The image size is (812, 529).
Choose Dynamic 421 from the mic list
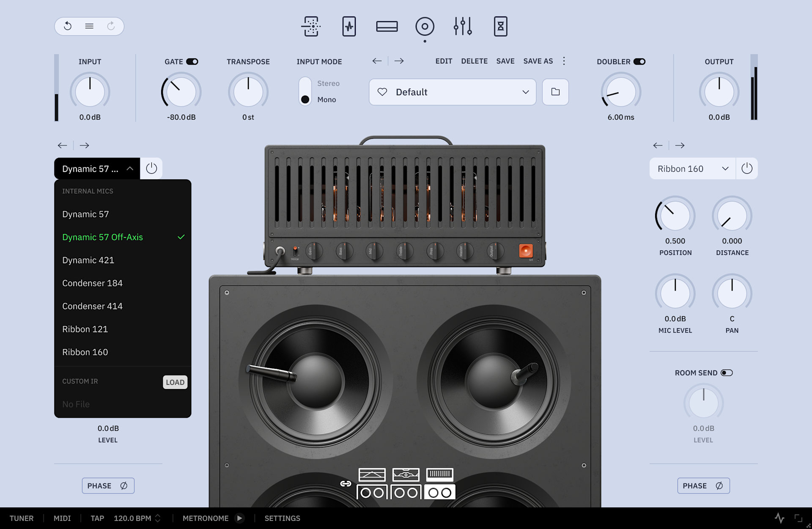(123, 260)
